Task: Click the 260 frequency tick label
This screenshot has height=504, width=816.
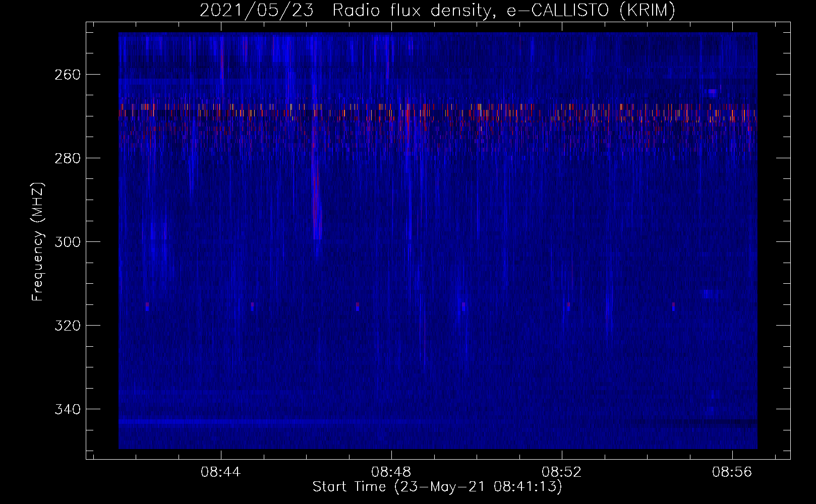Action: tap(67, 75)
